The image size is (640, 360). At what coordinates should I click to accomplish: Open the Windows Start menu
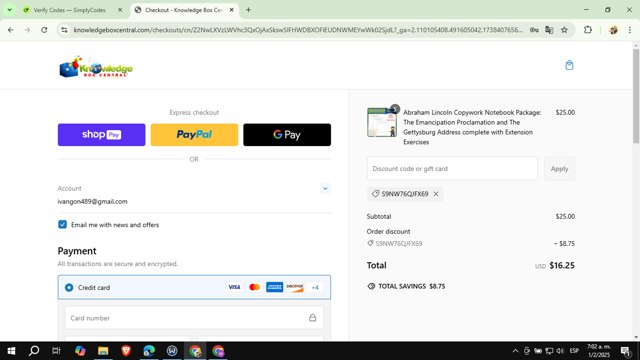11,351
